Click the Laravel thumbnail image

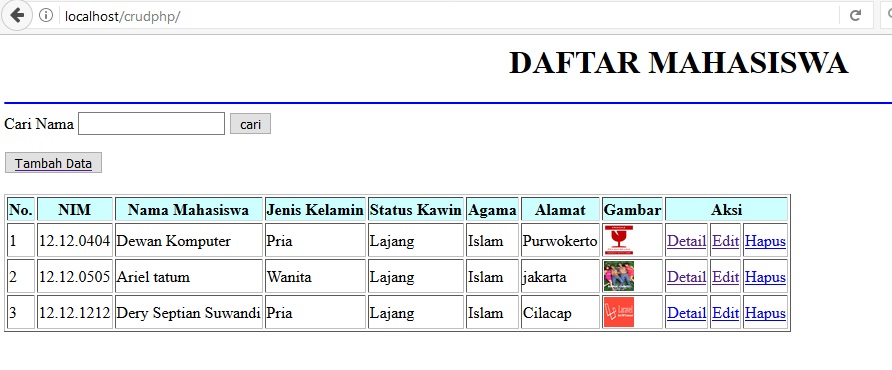point(619,313)
